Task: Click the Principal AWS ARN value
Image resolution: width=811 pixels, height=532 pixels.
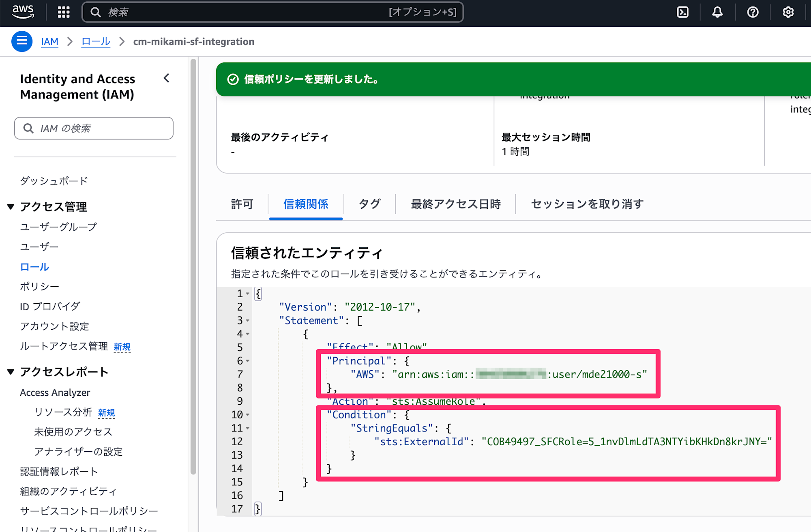Action: 519,374
